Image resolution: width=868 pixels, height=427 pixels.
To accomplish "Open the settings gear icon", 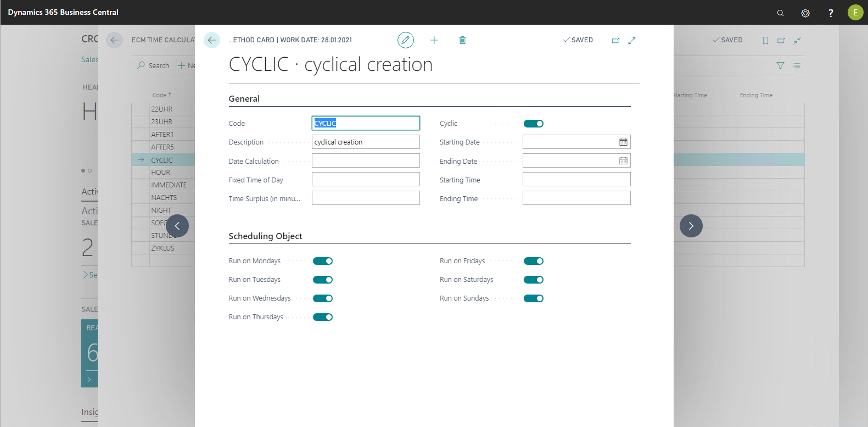I will pos(805,13).
